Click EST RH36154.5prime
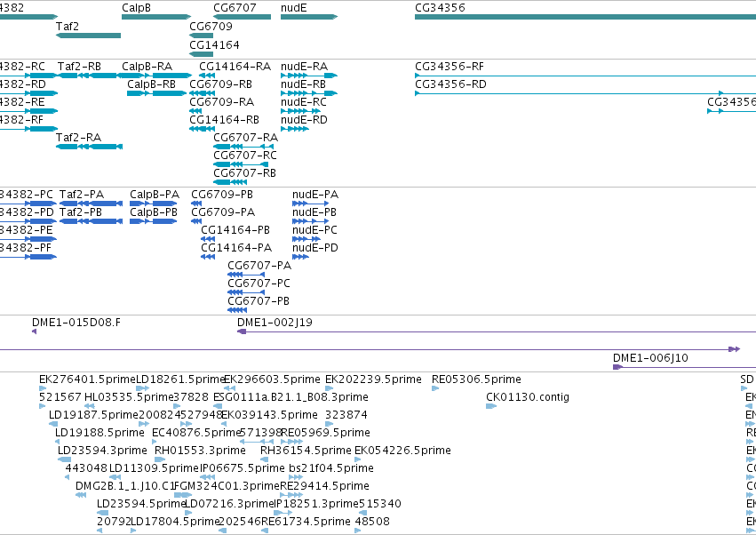The height and width of the screenshot is (535, 756). coord(264,459)
